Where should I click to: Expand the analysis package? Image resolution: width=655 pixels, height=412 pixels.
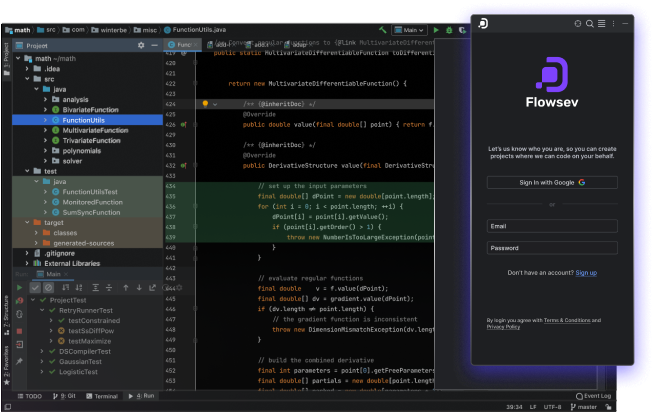(46, 99)
